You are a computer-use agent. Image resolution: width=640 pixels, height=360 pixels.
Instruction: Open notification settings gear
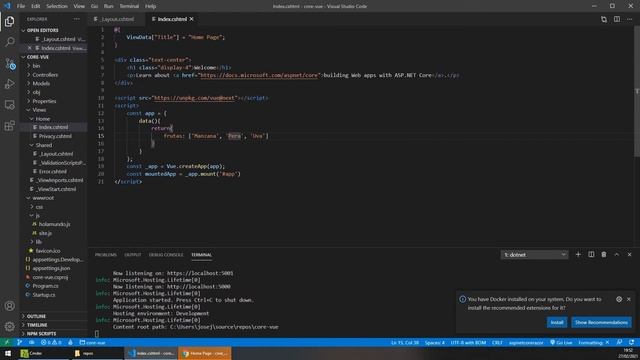(619, 299)
